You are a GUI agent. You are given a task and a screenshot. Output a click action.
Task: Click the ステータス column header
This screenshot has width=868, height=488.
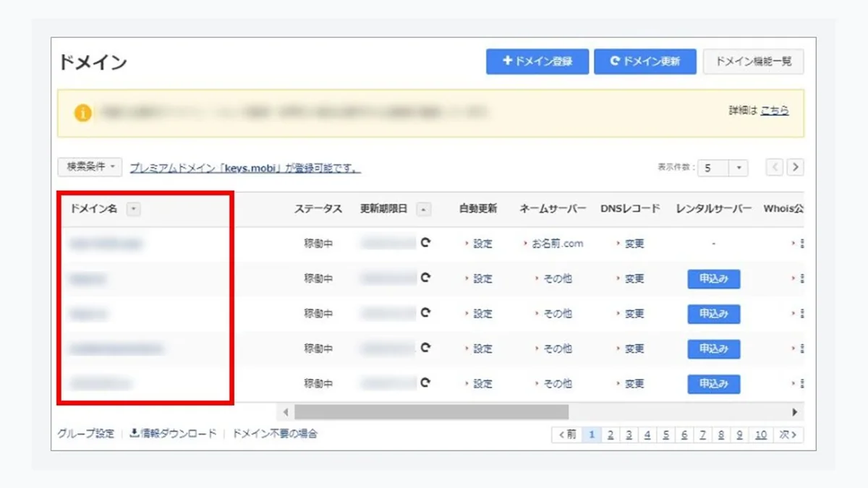318,209
